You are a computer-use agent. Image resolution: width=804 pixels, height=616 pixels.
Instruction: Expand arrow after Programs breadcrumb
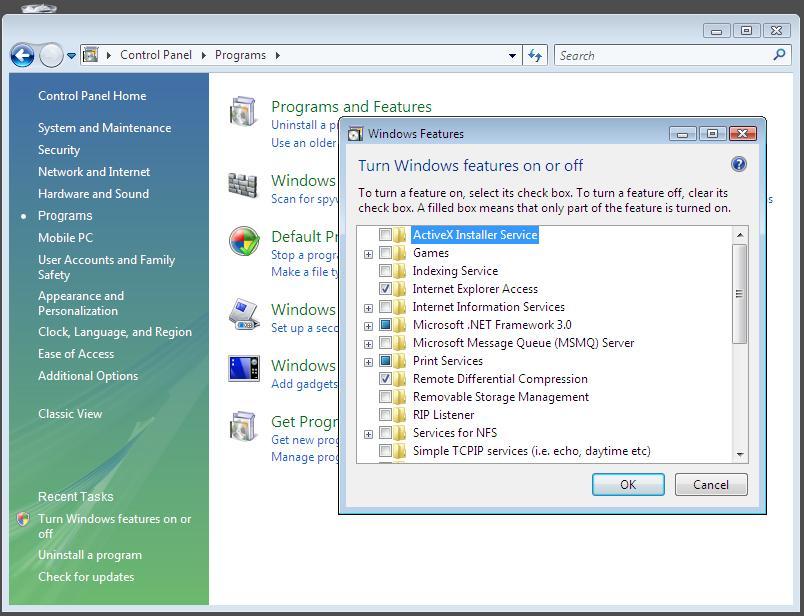point(277,55)
